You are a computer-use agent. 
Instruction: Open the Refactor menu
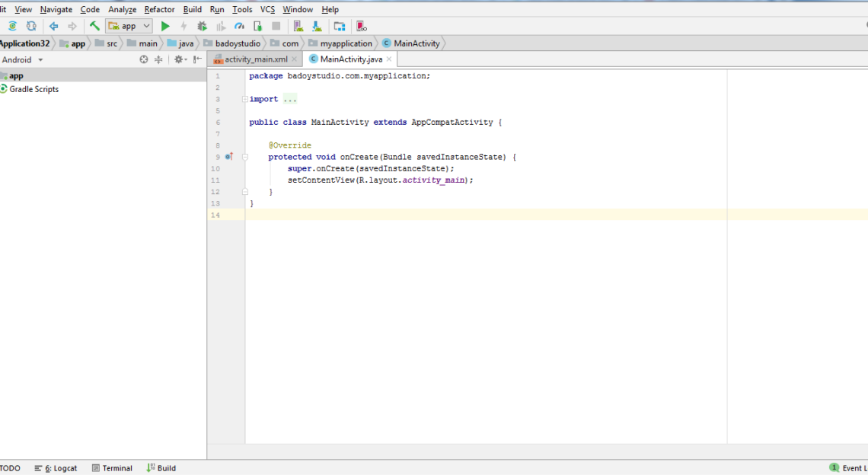[159, 9]
